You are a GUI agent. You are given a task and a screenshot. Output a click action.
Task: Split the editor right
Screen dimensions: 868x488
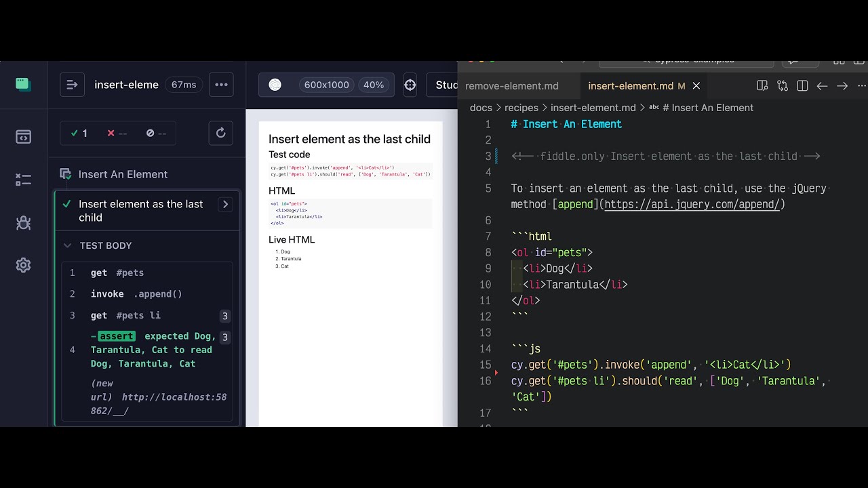(x=802, y=86)
